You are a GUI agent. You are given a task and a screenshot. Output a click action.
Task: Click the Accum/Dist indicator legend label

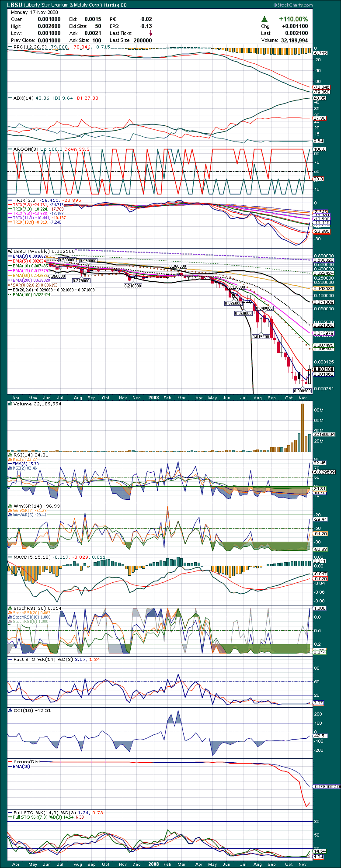coord(26,762)
